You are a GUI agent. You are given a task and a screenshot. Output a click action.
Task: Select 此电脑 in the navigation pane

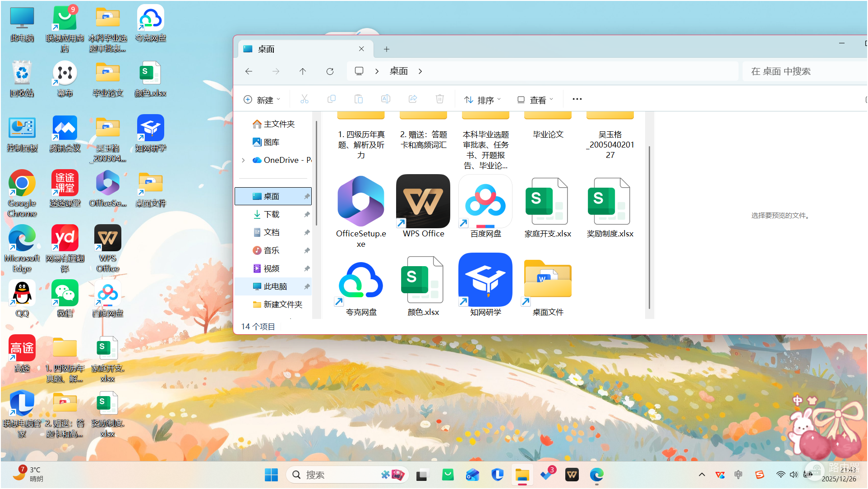click(273, 286)
